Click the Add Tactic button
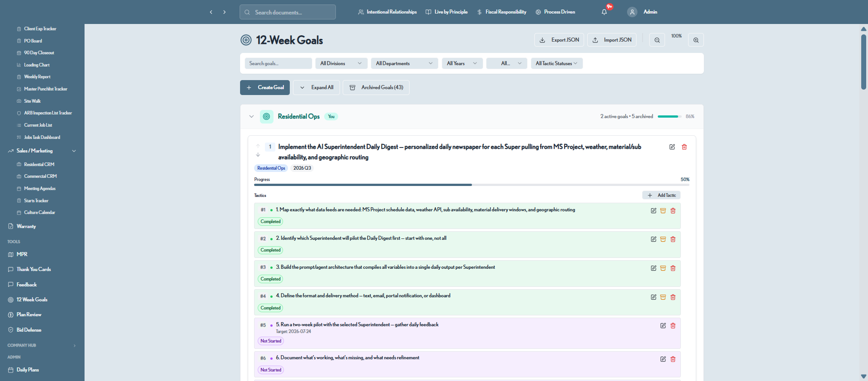The width and height of the screenshot is (868, 381). [661, 195]
